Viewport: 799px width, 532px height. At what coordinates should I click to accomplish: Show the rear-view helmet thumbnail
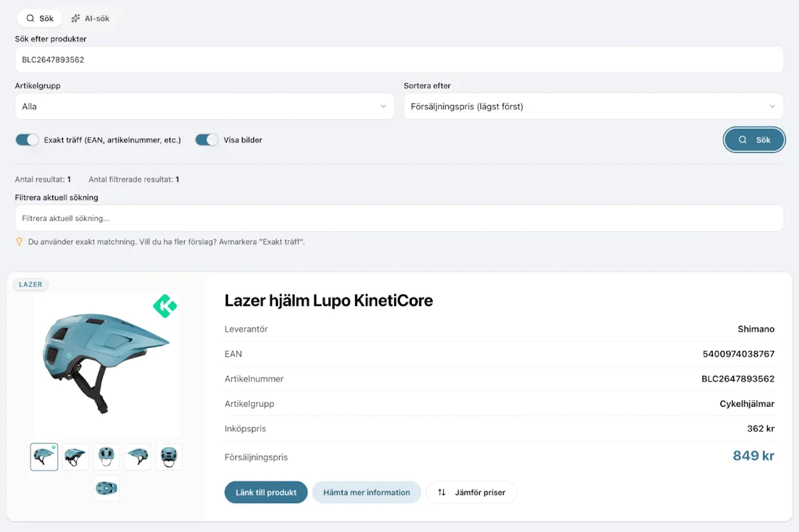click(x=169, y=457)
